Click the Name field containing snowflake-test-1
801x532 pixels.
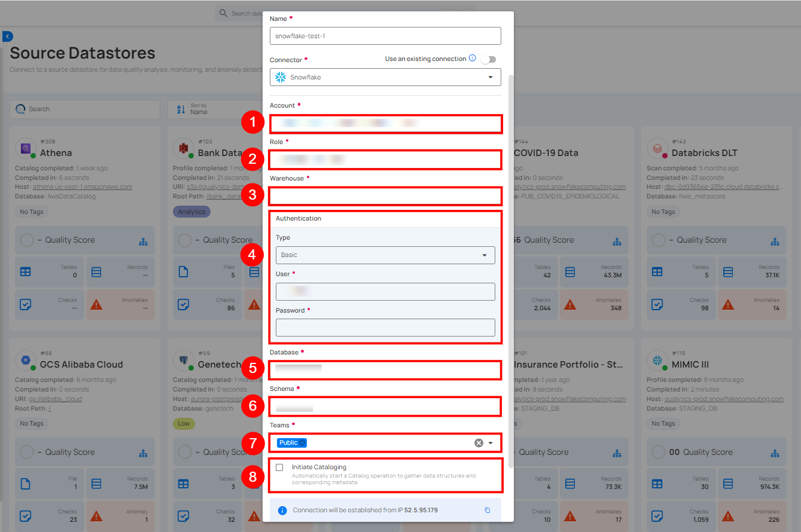(385, 36)
